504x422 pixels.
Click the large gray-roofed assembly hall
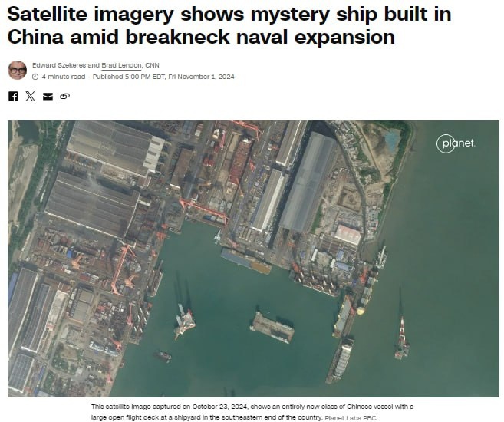click(x=308, y=182)
